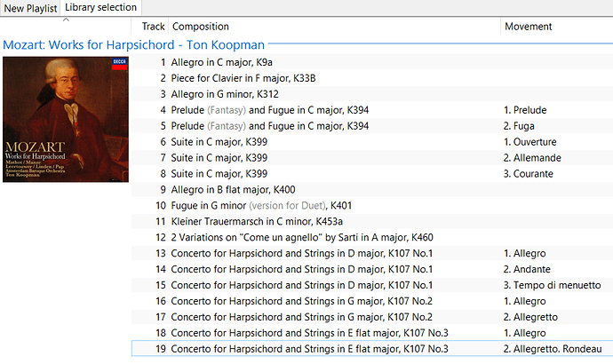Click the movement 1. Prelude
This screenshot has height=364, width=613.
pos(525,110)
